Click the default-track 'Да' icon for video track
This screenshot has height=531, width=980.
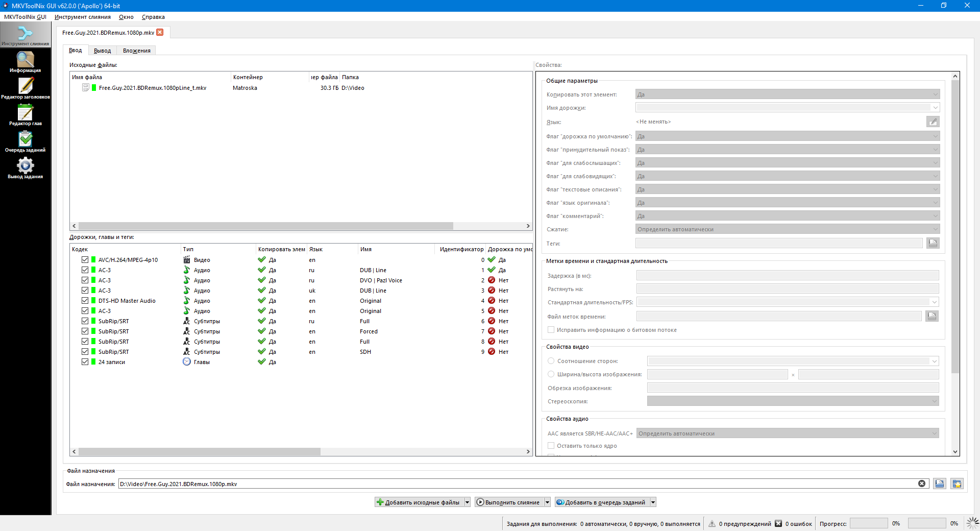tap(492, 259)
